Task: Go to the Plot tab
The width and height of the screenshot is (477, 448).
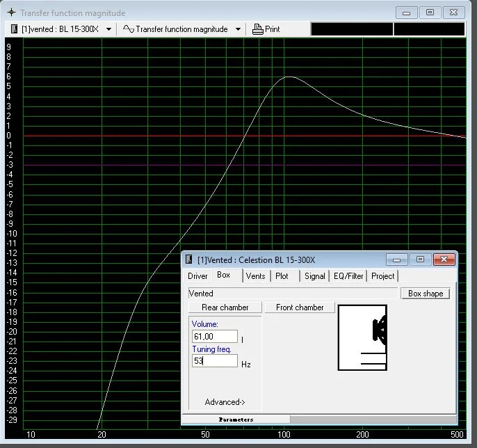Action: pos(282,276)
